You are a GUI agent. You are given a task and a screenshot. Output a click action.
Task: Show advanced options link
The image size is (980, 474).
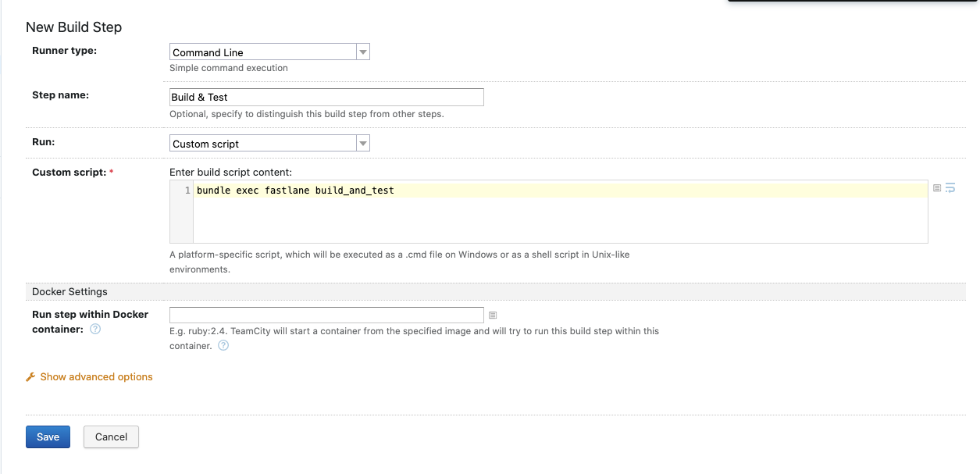click(96, 377)
